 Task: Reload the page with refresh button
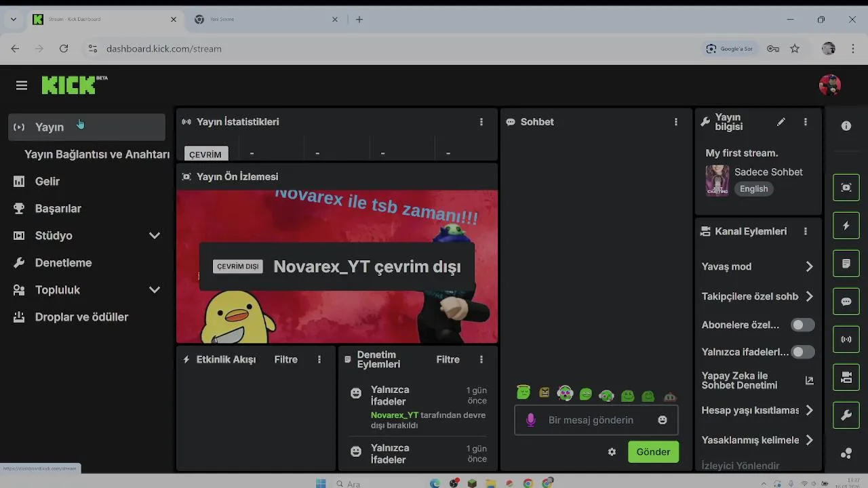coord(64,49)
